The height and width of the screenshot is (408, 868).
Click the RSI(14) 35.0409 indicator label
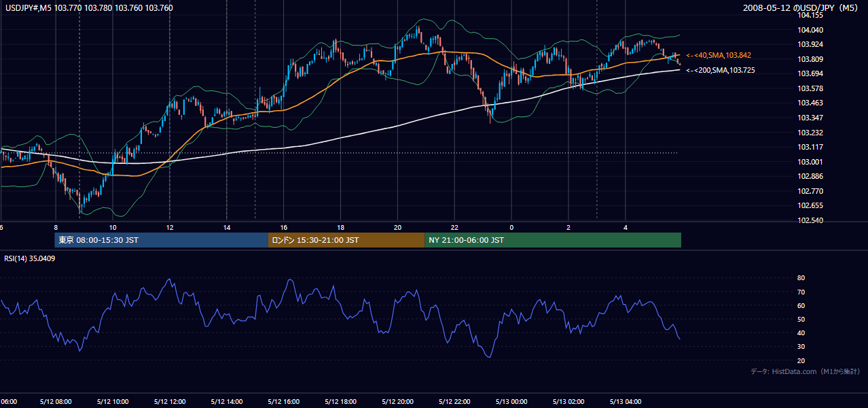pos(30,258)
